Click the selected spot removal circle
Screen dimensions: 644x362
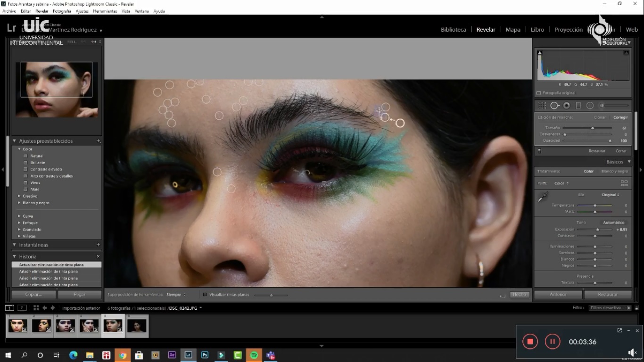click(400, 123)
